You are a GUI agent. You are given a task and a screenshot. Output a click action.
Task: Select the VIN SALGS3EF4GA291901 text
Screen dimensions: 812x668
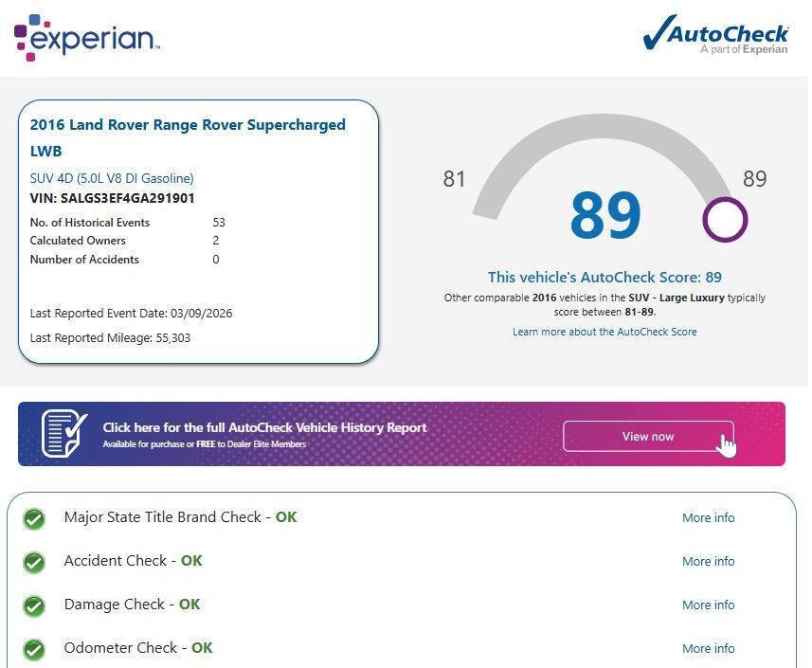click(x=113, y=198)
